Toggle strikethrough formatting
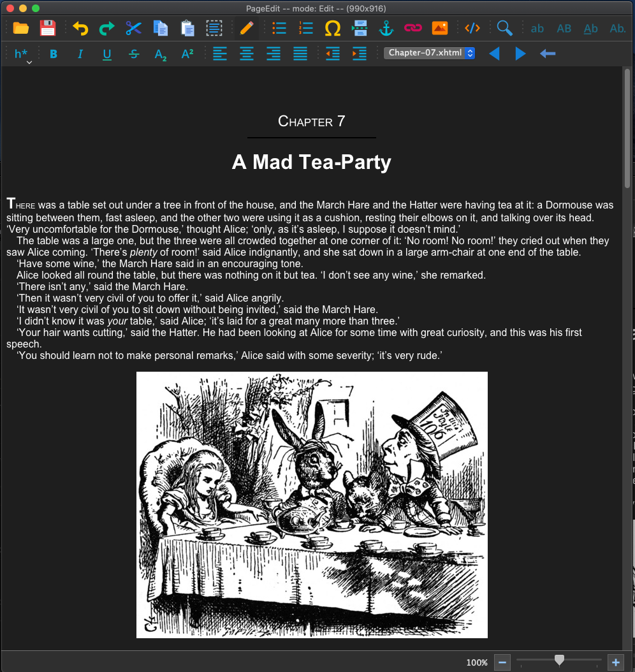 134,54
